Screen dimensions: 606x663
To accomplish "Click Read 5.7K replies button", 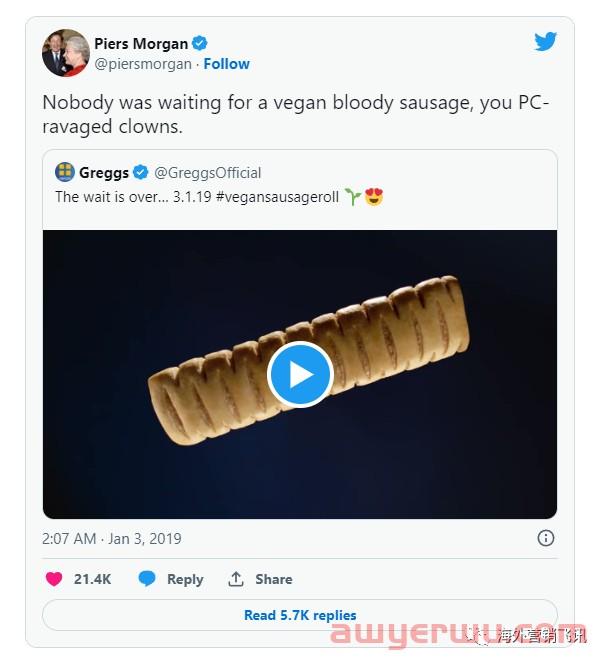I will (x=300, y=615).
